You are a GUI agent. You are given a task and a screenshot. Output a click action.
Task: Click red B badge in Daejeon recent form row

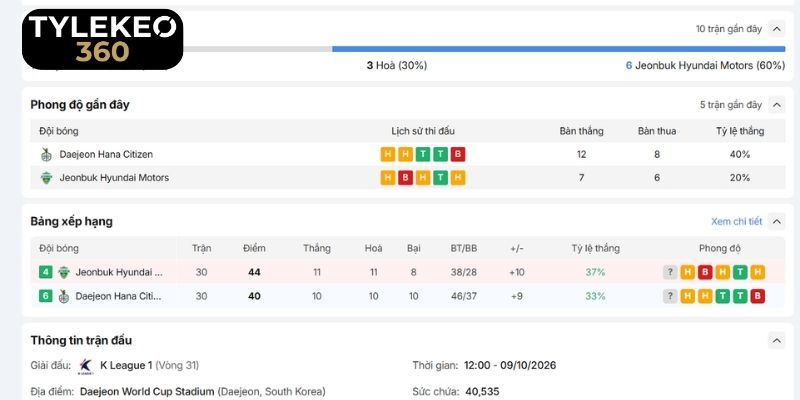458,155
